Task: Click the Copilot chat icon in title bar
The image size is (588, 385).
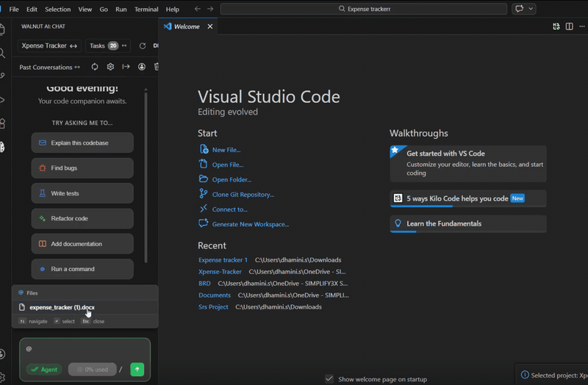Action: point(520,9)
